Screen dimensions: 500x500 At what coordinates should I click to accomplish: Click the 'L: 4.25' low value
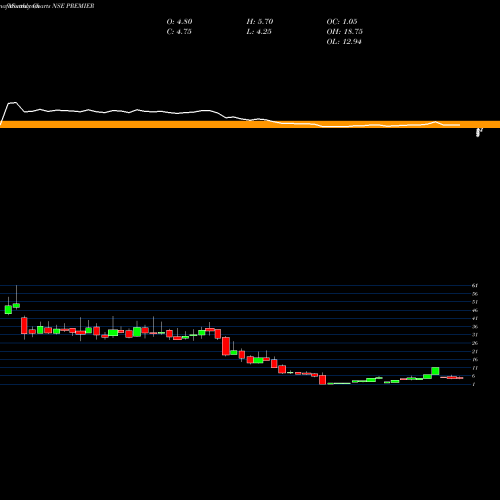click(259, 32)
